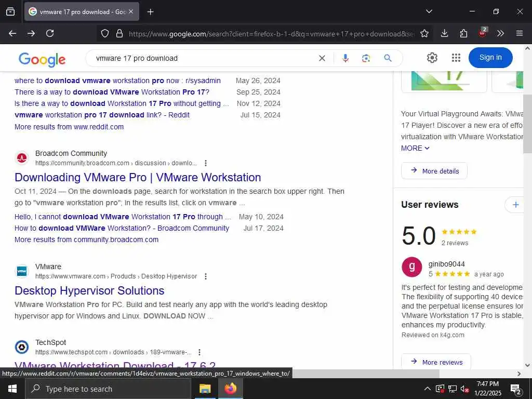Go forward one page

pyautogui.click(x=31, y=33)
